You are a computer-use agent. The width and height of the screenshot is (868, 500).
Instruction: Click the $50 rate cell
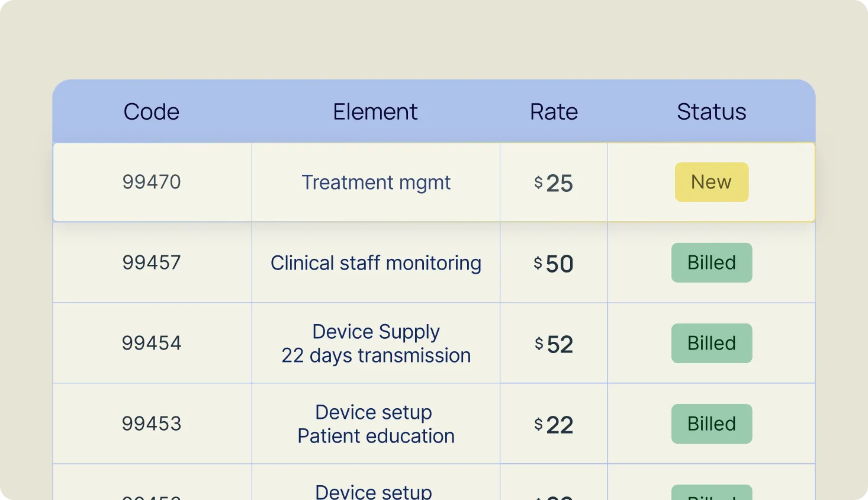point(554,263)
